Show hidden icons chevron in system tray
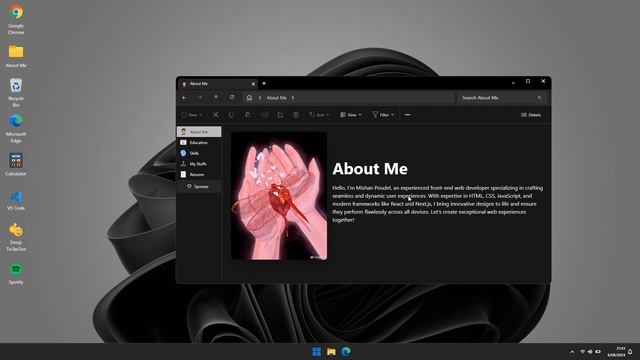 point(572,352)
